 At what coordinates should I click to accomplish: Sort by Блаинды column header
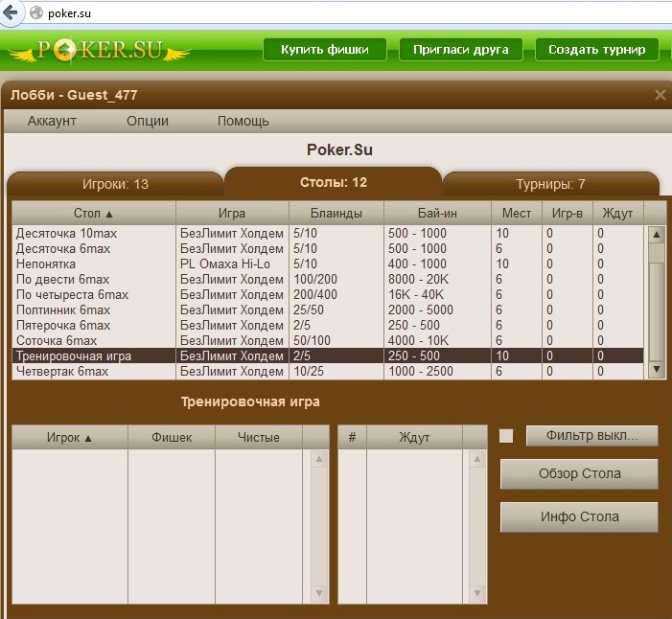(x=336, y=213)
